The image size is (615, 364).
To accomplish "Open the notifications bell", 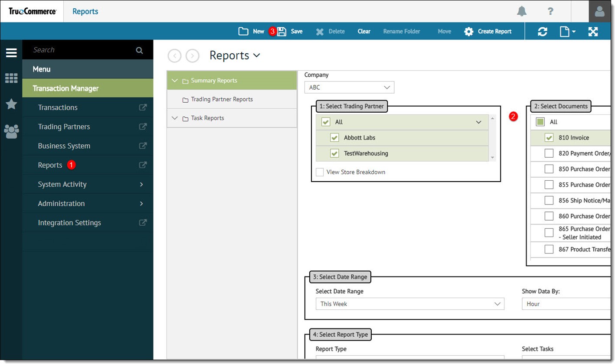I will click(x=521, y=11).
